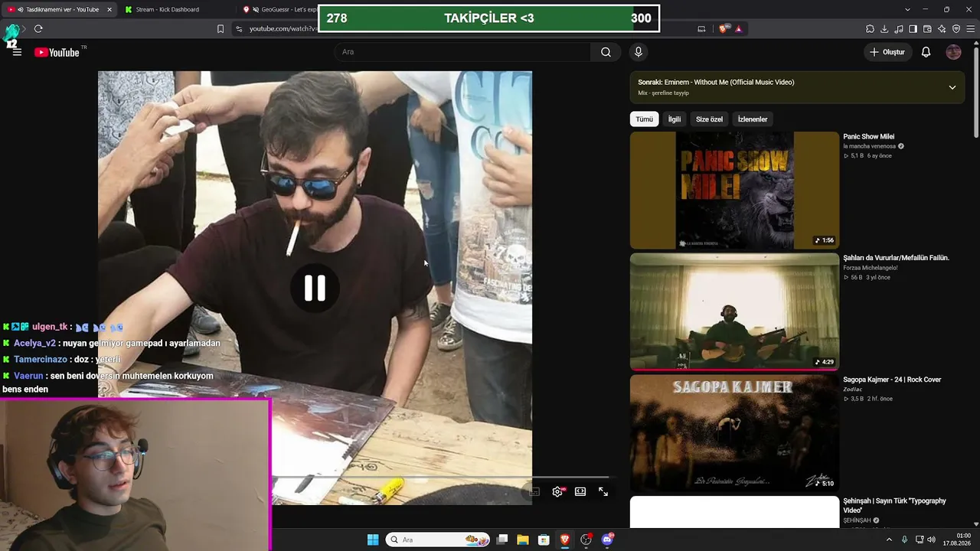Close the Tasdiknamemi ver YouTube tab

tap(109, 9)
